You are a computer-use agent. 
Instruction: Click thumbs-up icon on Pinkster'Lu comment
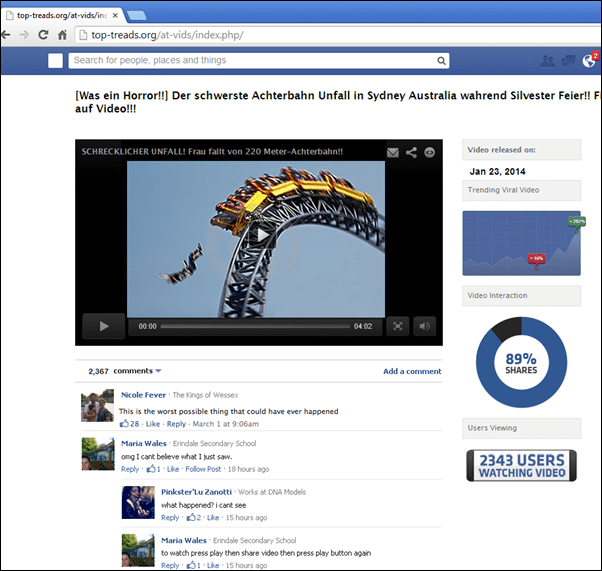(191, 517)
